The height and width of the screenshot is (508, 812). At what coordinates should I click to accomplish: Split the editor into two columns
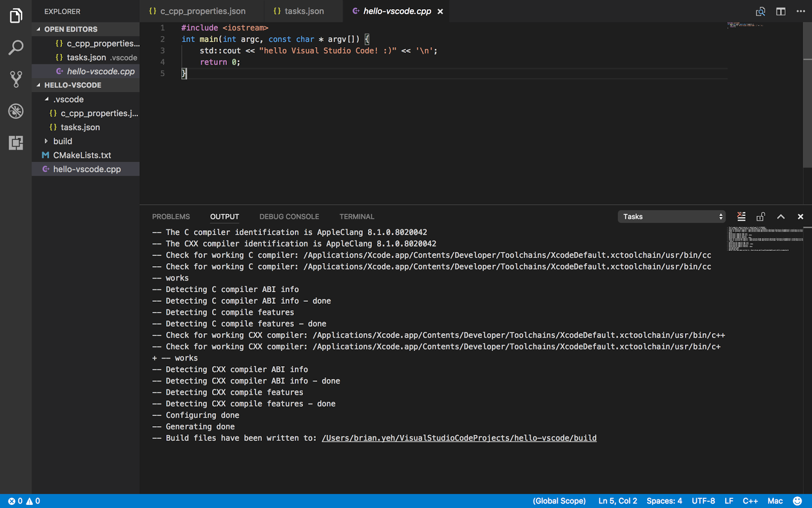click(780, 11)
